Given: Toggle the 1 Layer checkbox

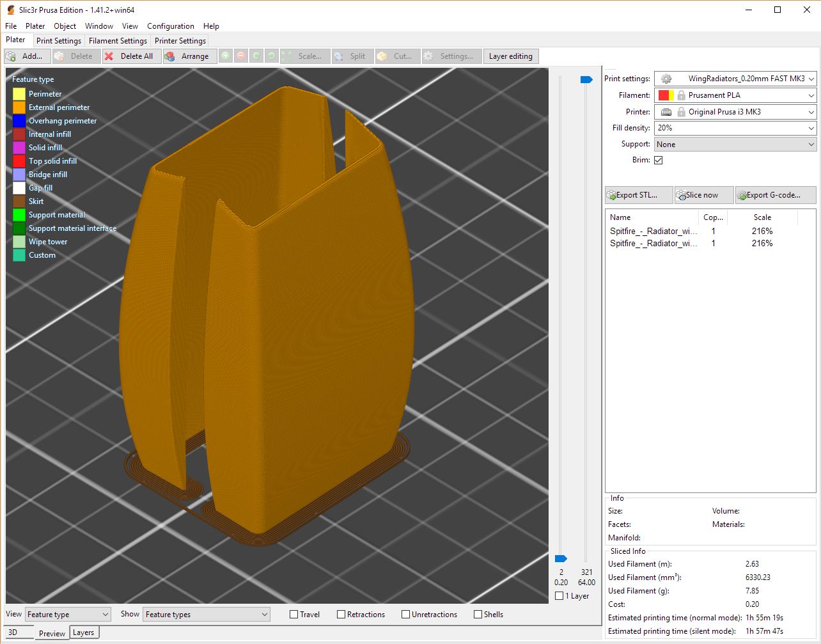Looking at the screenshot, I should 559,595.
